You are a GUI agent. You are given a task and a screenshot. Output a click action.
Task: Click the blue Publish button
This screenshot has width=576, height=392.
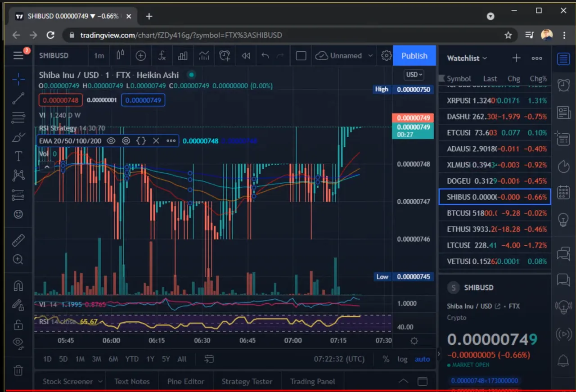tap(414, 55)
